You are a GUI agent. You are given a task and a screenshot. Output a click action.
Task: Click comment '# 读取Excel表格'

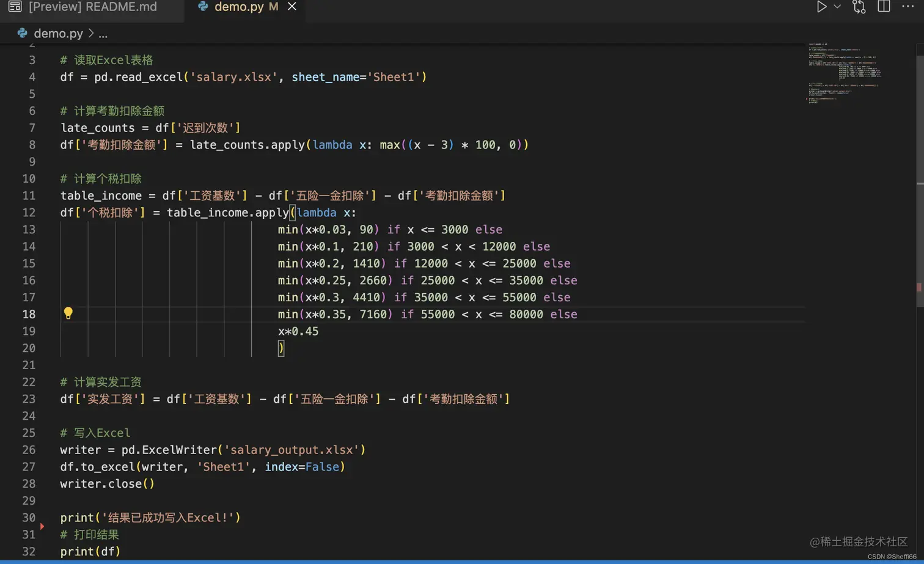107,60
